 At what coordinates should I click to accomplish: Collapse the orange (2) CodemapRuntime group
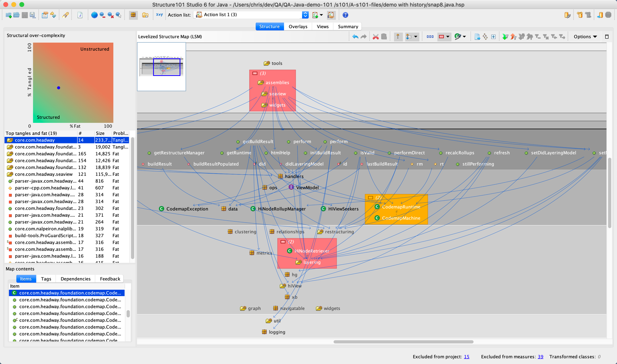[370, 197]
